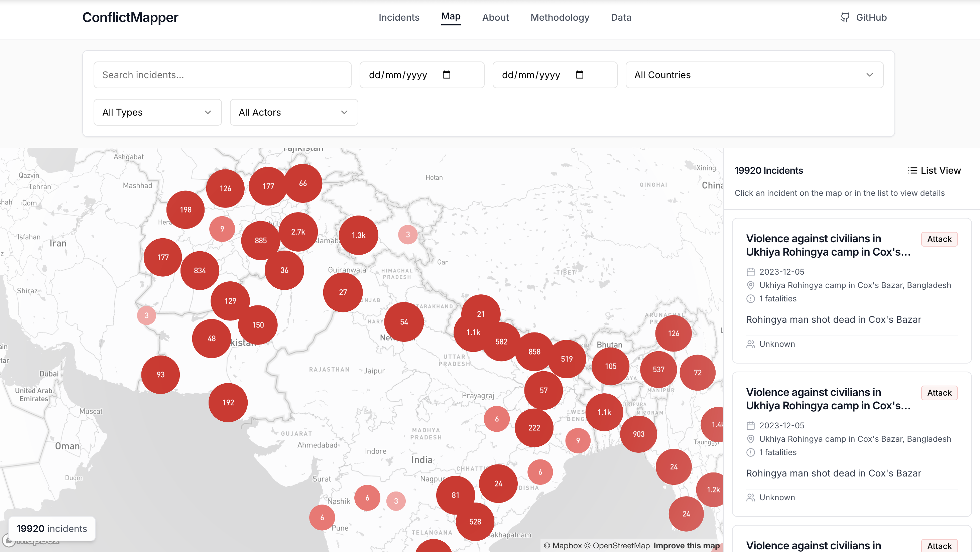
Task: Click the 198 cluster marker
Action: 186,210
